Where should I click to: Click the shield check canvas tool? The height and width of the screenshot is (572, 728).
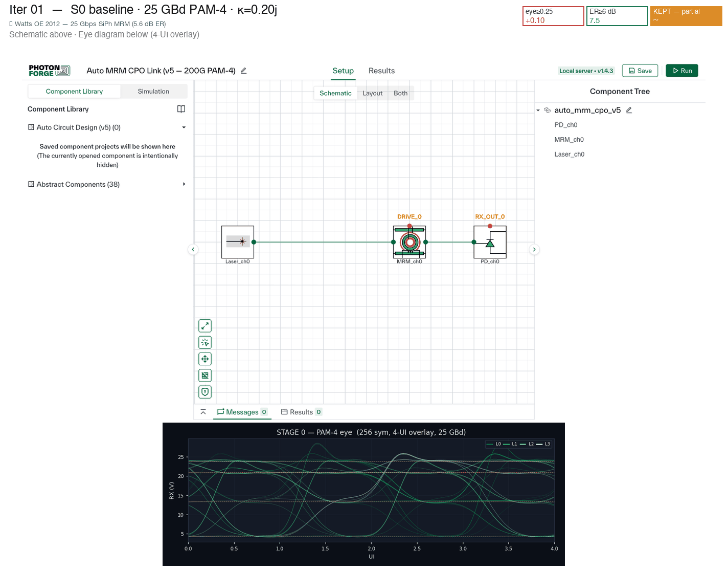[x=205, y=392]
